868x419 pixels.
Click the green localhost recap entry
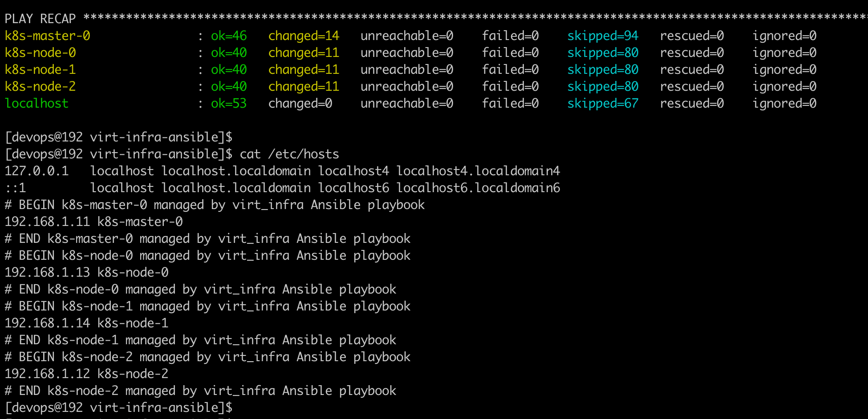pos(37,103)
